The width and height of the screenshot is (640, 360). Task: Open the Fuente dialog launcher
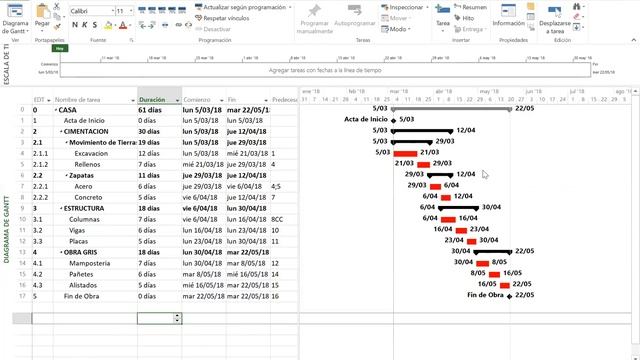click(131, 40)
